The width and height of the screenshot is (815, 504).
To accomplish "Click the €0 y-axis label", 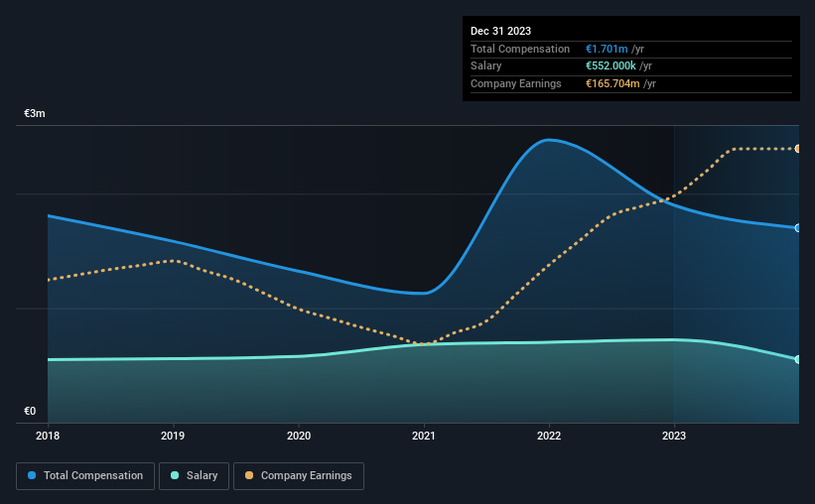I will point(30,411).
